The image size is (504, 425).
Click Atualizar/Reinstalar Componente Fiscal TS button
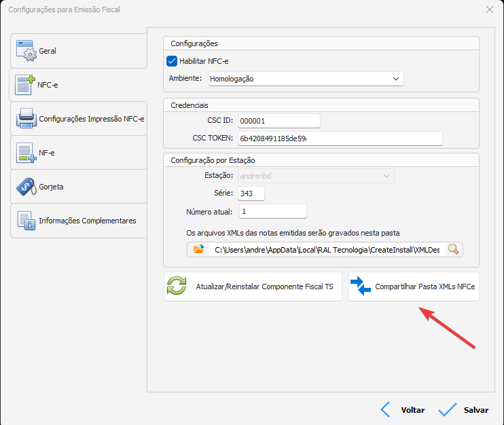253,287
